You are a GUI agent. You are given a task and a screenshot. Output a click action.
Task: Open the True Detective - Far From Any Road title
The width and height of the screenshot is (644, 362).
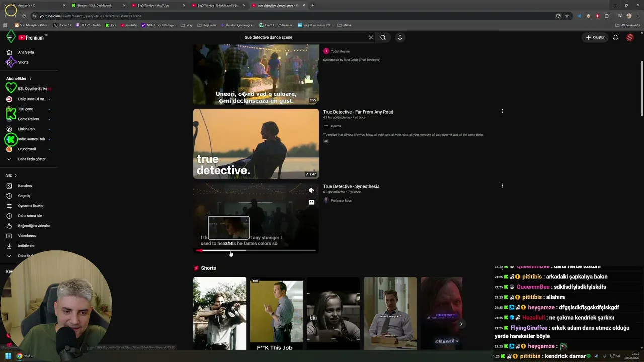point(358,112)
